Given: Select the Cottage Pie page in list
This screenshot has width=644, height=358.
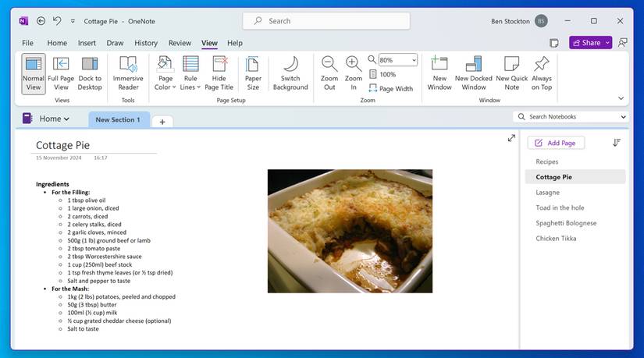Looking at the screenshot, I should coord(575,177).
